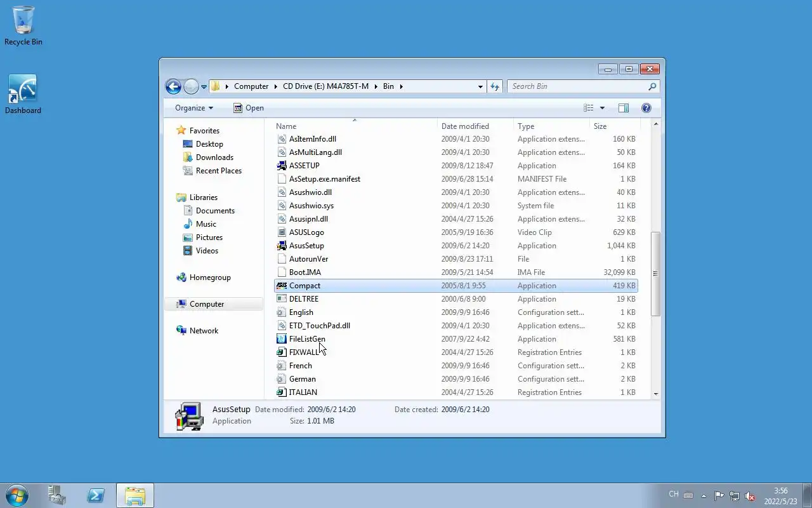The image size is (812, 508).
Task: Expand the CD Drive breadcrumb arrow
Action: point(376,86)
